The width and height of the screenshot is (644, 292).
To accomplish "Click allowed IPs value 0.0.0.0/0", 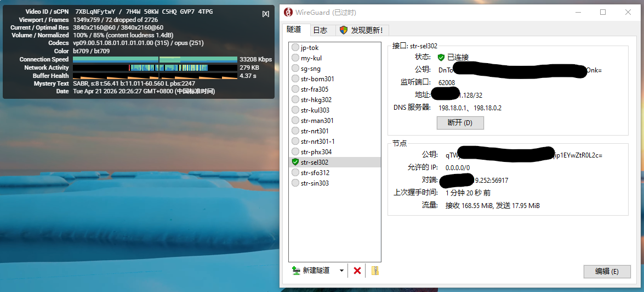I will click(458, 168).
